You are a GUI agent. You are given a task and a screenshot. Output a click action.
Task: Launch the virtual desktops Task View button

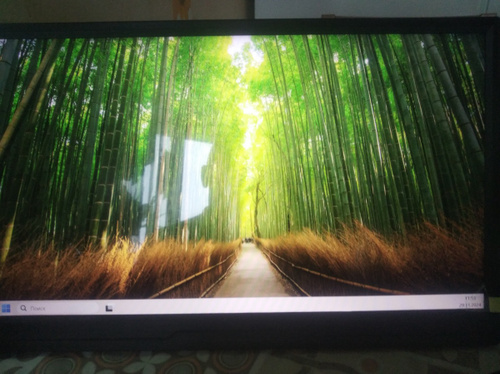coord(109,309)
